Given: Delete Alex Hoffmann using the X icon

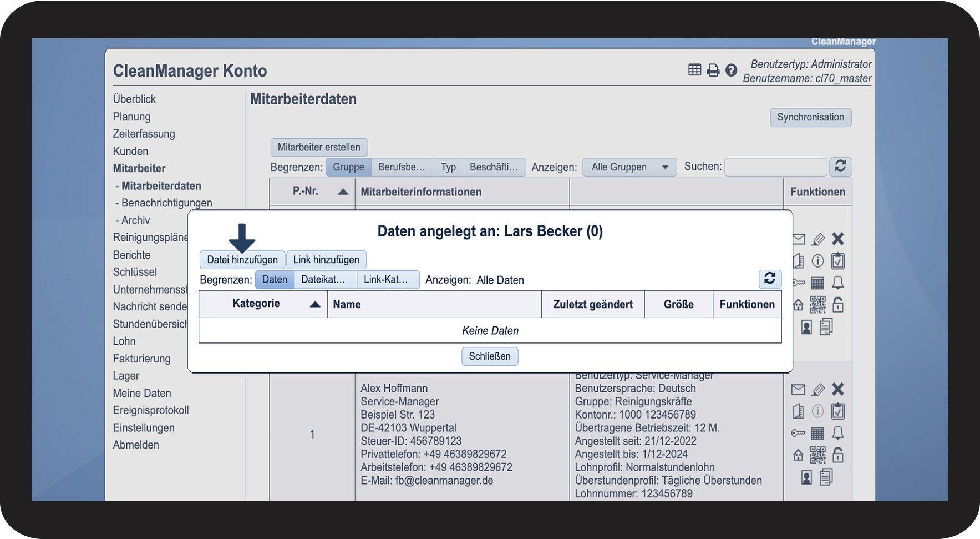Looking at the screenshot, I should click(x=838, y=390).
